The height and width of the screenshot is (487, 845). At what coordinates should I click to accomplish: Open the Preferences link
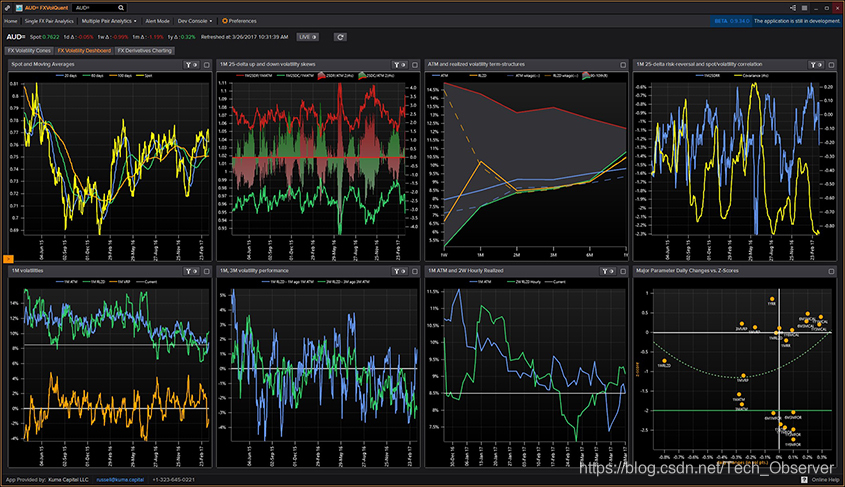[x=243, y=21]
